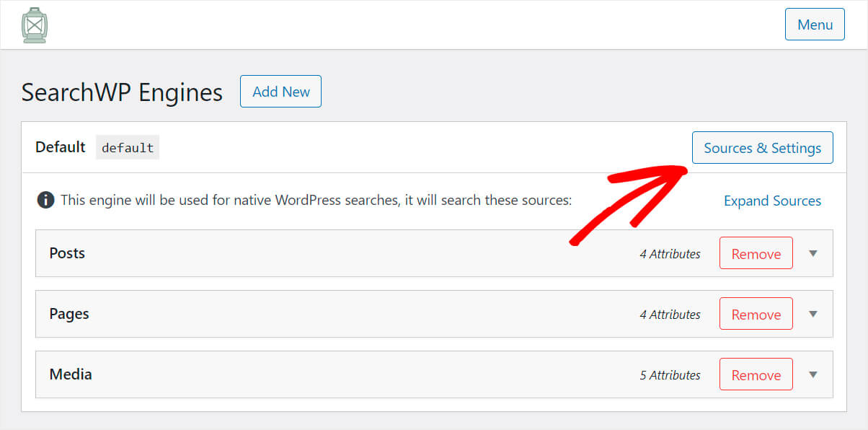The width and height of the screenshot is (868, 430).
Task: Click the Expand Sources link
Action: click(x=772, y=201)
